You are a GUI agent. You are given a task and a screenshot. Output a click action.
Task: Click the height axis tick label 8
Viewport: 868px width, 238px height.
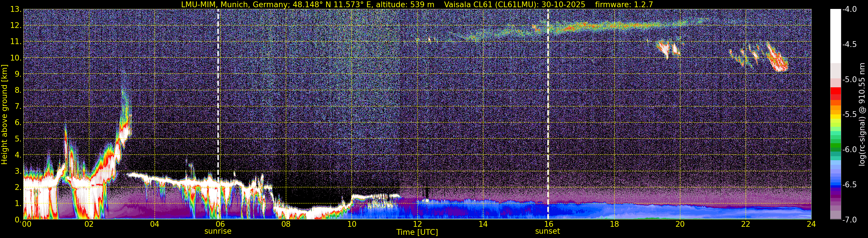18,90
